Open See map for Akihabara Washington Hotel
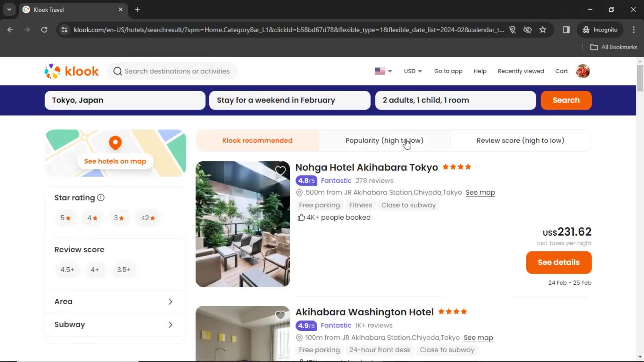This screenshot has height=362, width=644. [x=478, y=338]
